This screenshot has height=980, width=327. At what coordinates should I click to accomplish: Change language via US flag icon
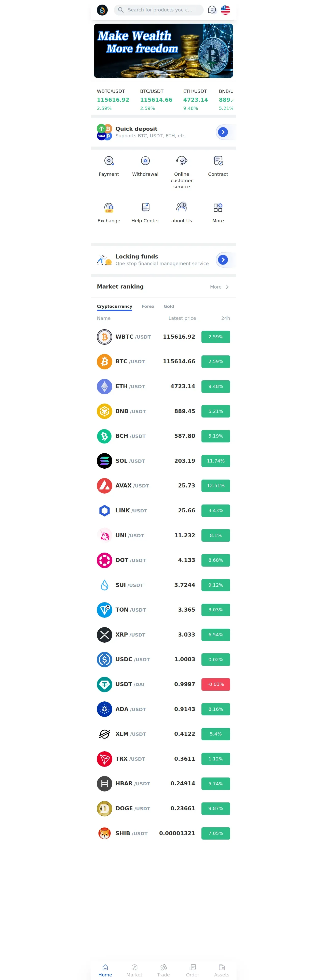click(x=225, y=10)
